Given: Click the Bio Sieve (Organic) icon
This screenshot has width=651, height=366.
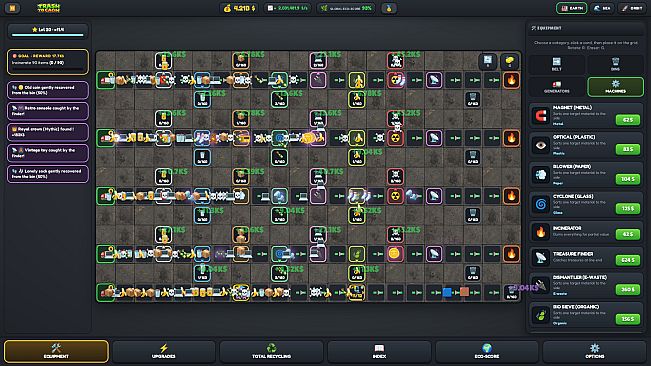Looking at the screenshot, I should (541, 315).
